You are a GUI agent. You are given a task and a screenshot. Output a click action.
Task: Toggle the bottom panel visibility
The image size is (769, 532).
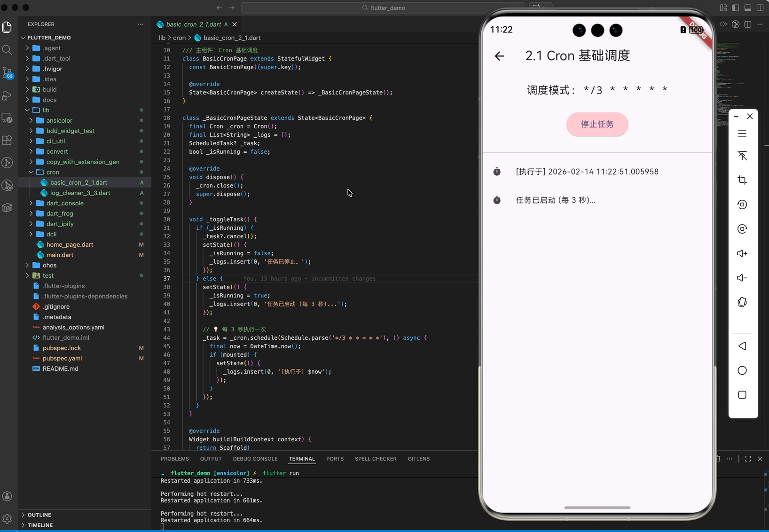point(748,8)
